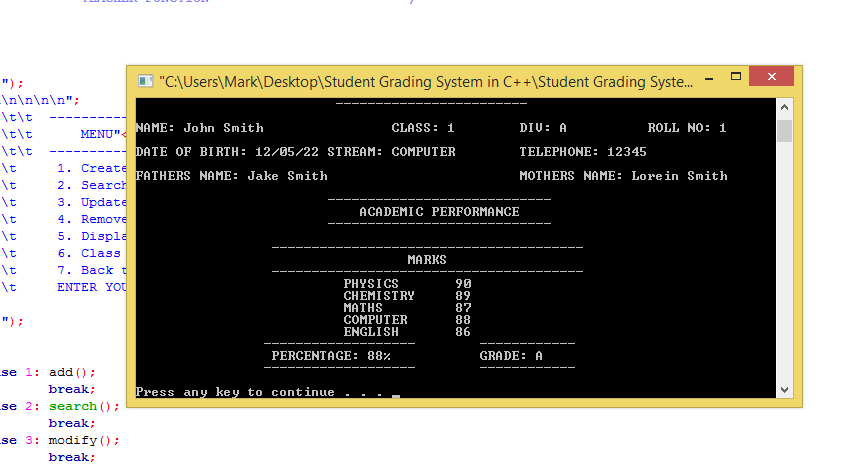Screen dimensions: 865x469
Task: Close the Student Grading System console
Action: pos(771,77)
